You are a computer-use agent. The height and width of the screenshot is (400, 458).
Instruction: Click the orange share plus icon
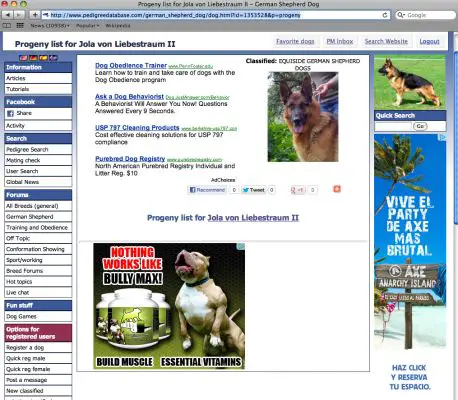point(337,189)
